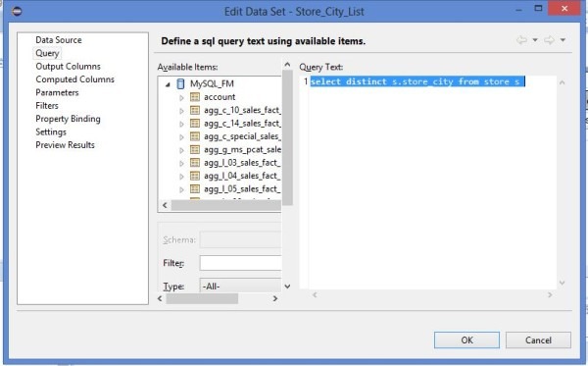
Task: Click the agg_l_04_sales_fact table icon
Action: pos(195,176)
